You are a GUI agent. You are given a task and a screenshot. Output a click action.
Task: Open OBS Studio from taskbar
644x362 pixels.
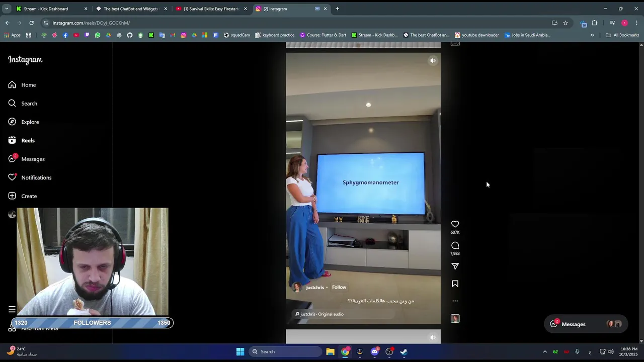click(x=389, y=351)
